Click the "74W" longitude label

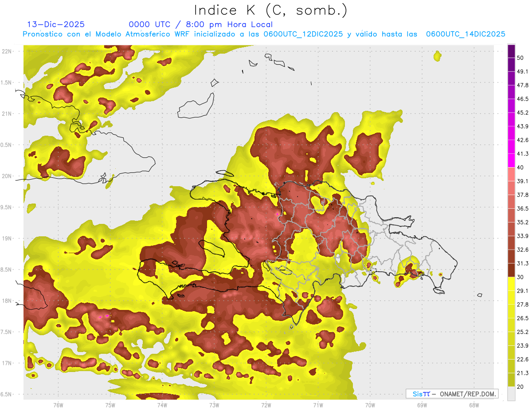(162, 405)
